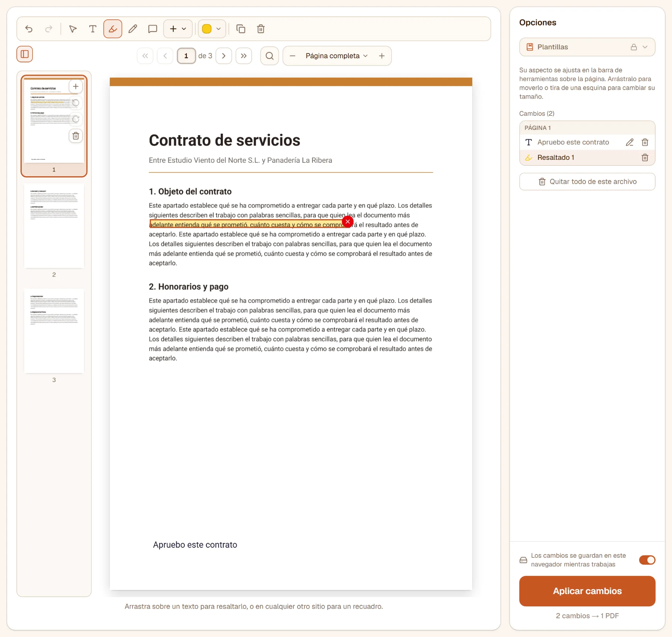Image resolution: width=672 pixels, height=637 pixels.
Task: Add a page using thumbnail 1 plus icon
Action: point(76,87)
